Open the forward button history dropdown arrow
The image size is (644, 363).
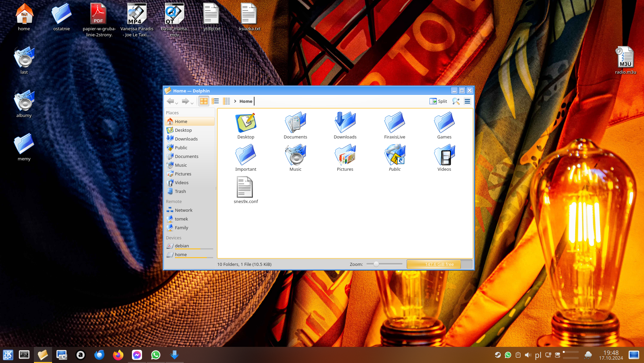tap(192, 103)
